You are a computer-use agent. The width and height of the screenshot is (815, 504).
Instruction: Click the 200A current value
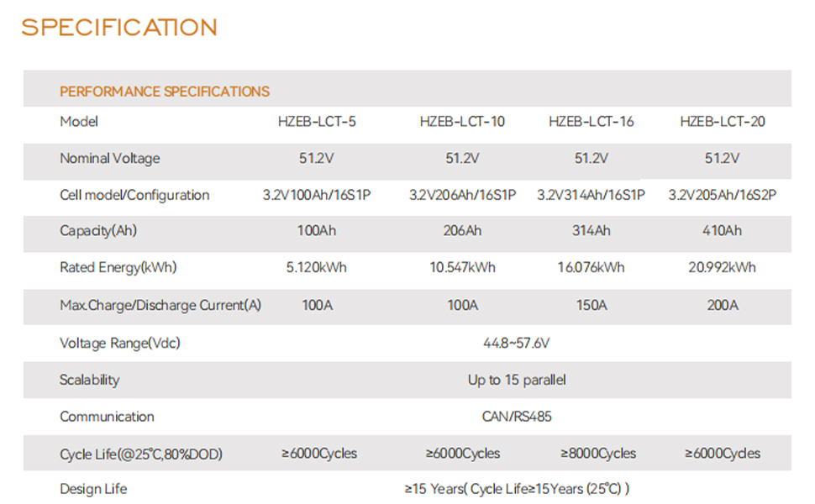[723, 305]
